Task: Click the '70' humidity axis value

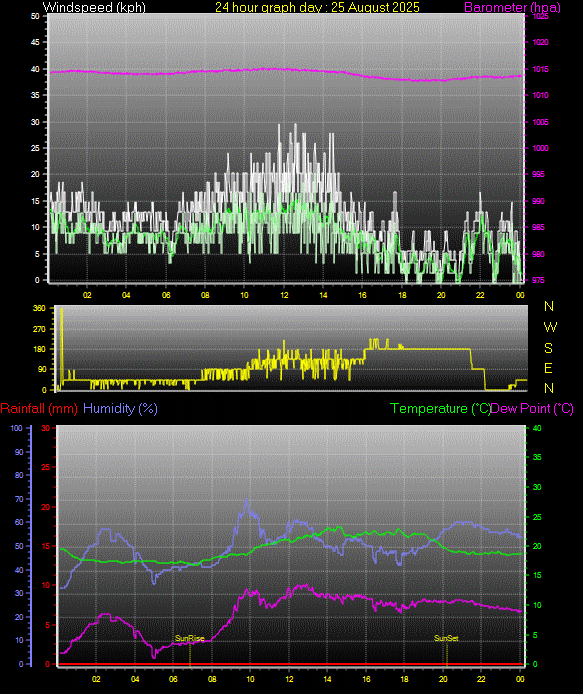Action: pyautogui.click(x=19, y=499)
